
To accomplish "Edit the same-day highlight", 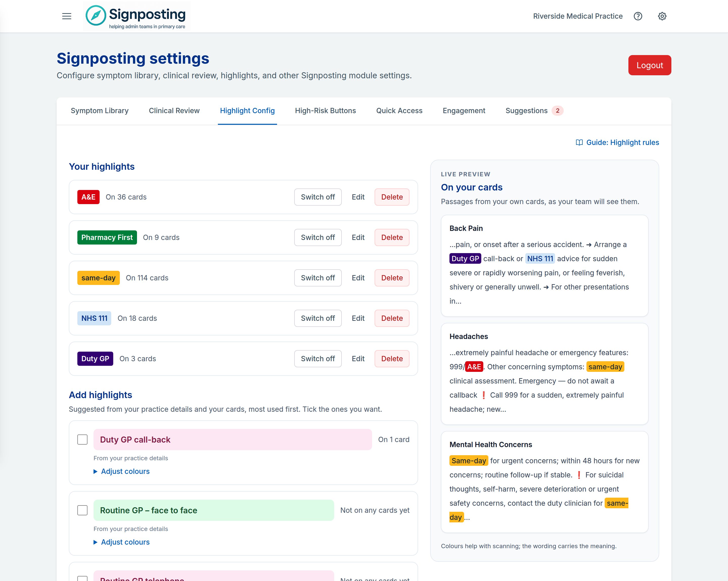I will [x=358, y=278].
